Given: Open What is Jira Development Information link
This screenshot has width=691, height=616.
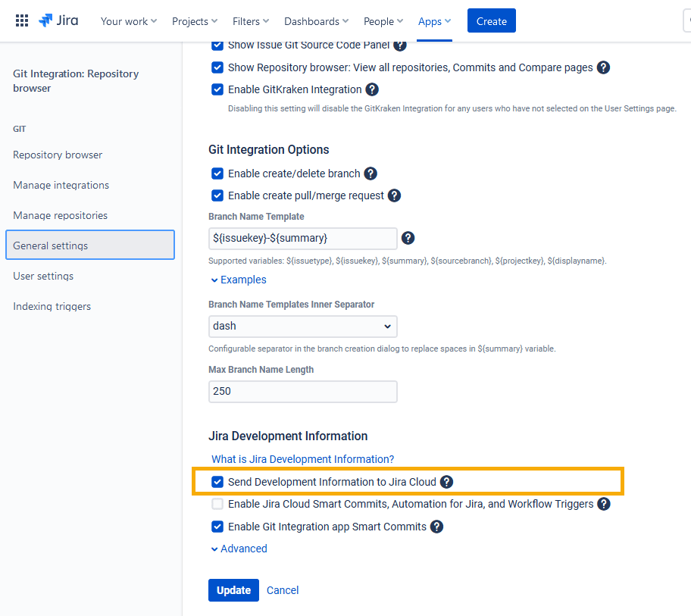Looking at the screenshot, I should tap(303, 459).
